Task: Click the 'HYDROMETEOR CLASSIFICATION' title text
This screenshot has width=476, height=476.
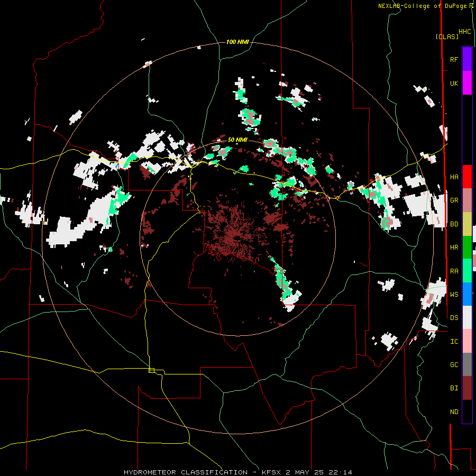Action: (x=186, y=472)
